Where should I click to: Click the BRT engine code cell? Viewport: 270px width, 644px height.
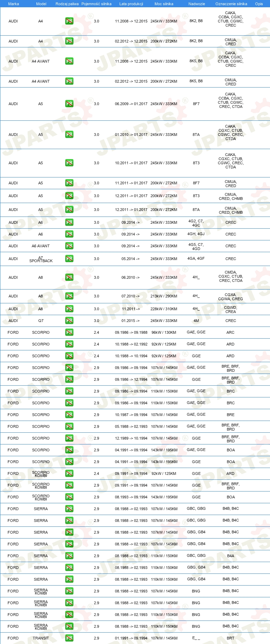231,638
